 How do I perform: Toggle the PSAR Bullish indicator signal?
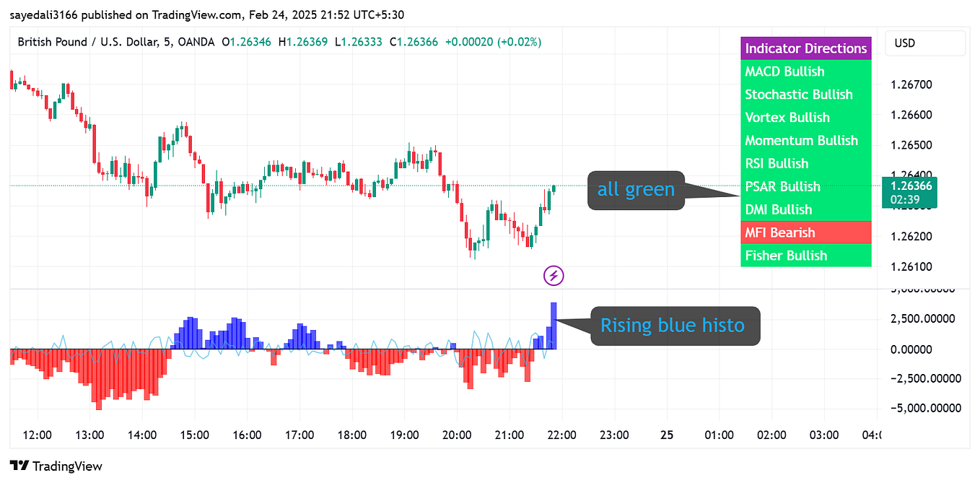(806, 186)
